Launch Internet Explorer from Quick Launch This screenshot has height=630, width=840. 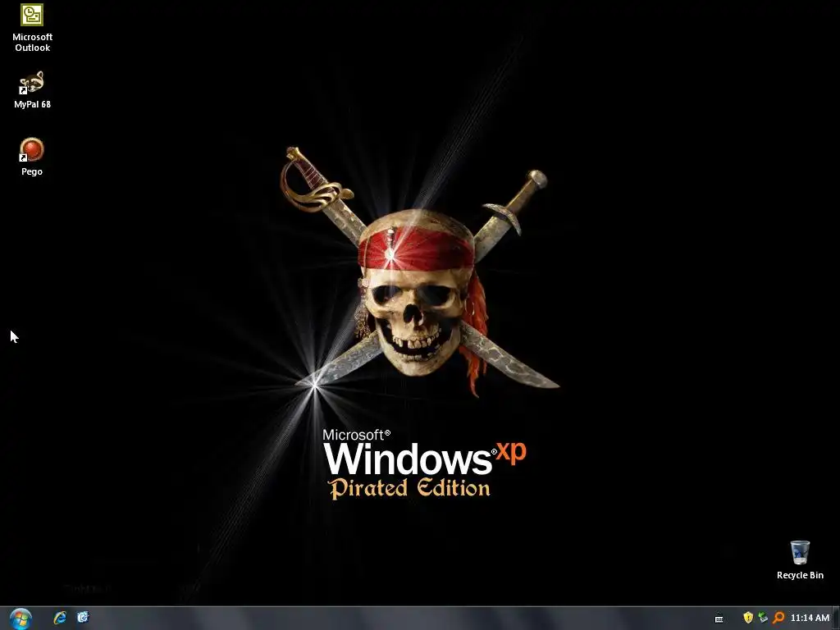click(x=60, y=618)
